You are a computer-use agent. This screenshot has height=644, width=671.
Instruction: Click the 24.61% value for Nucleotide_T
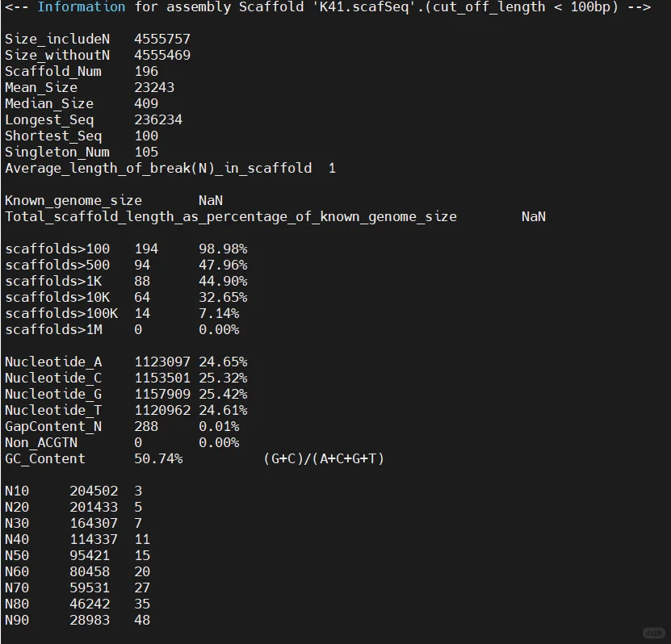point(223,411)
